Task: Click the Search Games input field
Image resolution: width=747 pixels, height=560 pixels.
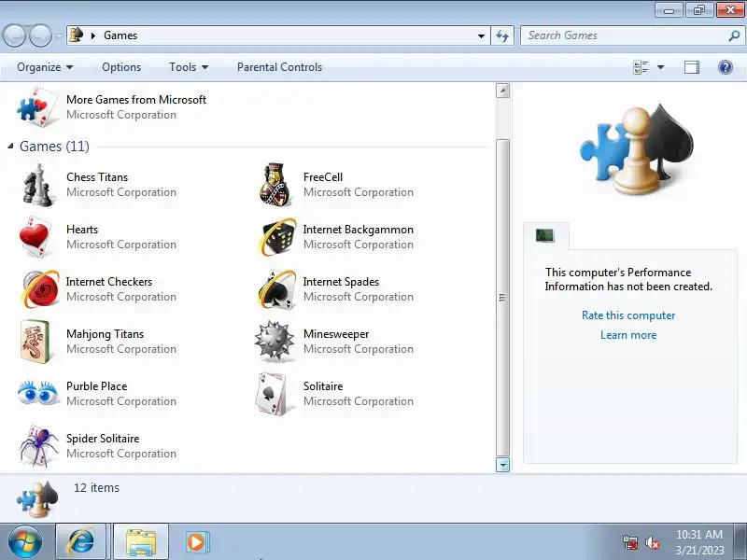Action: click(625, 35)
